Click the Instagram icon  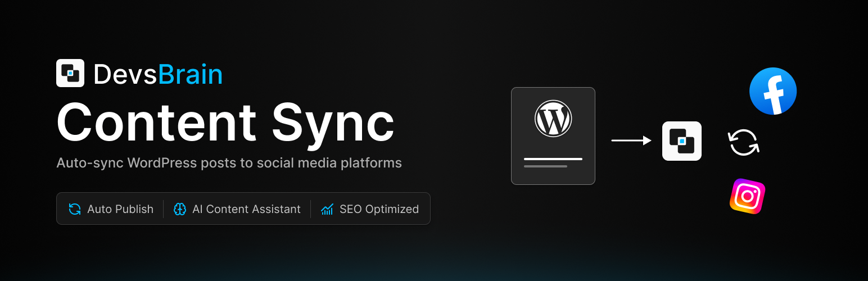(x=748, y=196)
